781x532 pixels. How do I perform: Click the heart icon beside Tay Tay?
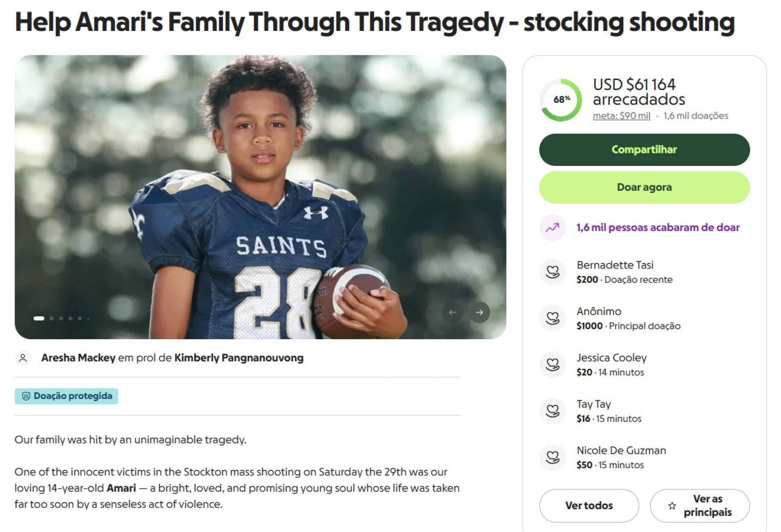552,411
